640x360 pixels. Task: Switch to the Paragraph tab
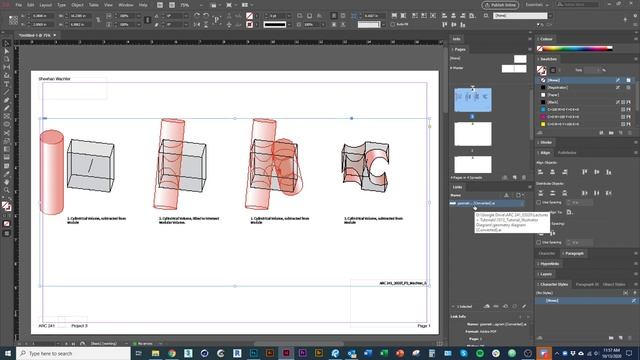574,253
